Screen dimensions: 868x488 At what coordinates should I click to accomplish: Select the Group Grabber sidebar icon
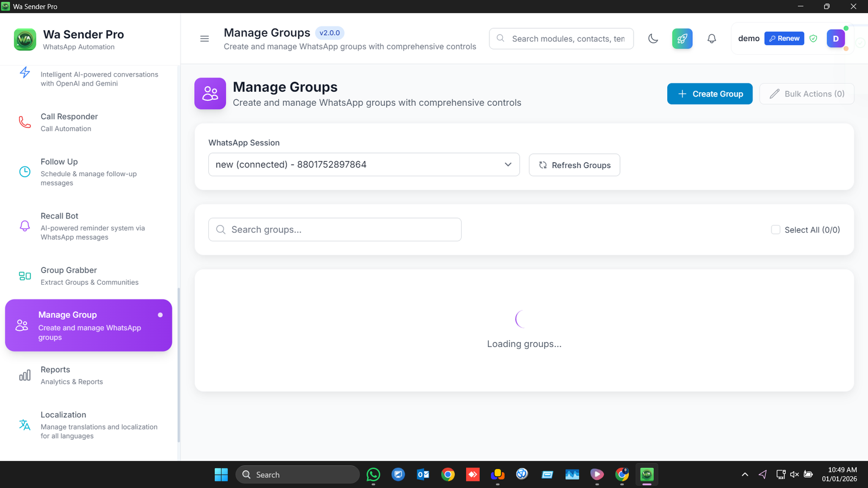(24, 275)
